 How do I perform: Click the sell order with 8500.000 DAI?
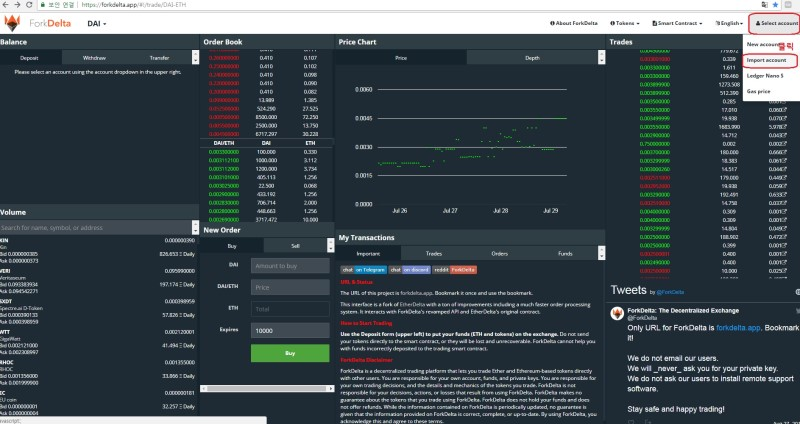coord(266,117)
